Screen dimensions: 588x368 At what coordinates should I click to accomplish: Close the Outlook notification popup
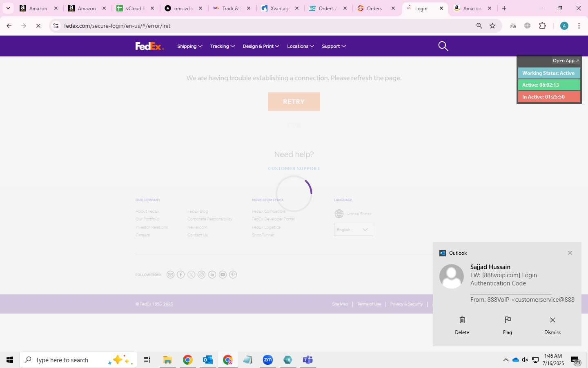pyautogui.click(x=570, y=253)
